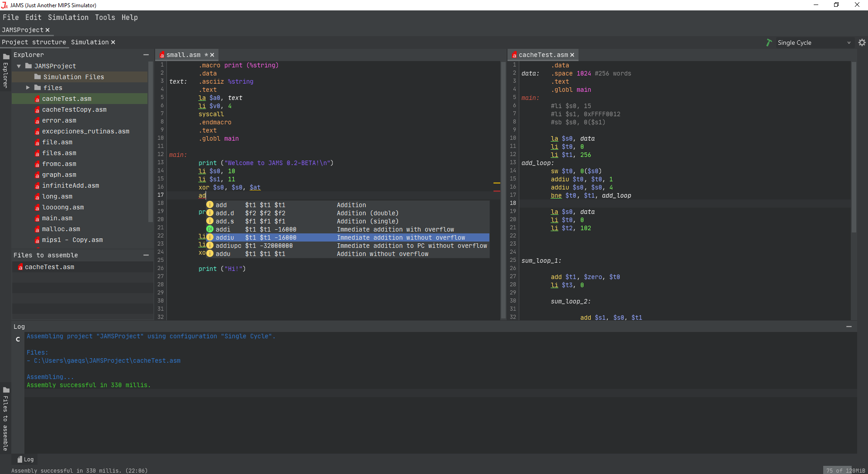Click the green hammer assemble icon
Screen dimensions: 868x474
click(769, 43)
